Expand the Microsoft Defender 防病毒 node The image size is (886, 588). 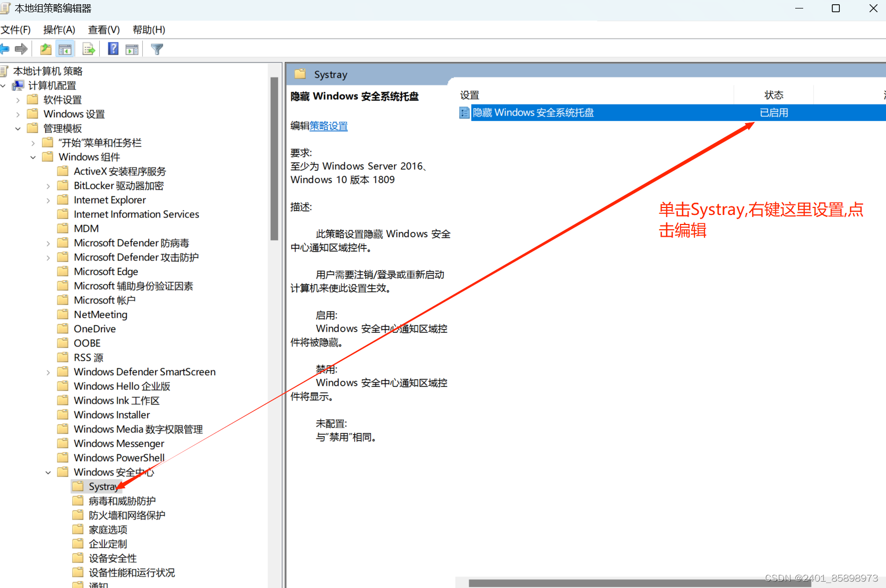pos(48,243)
